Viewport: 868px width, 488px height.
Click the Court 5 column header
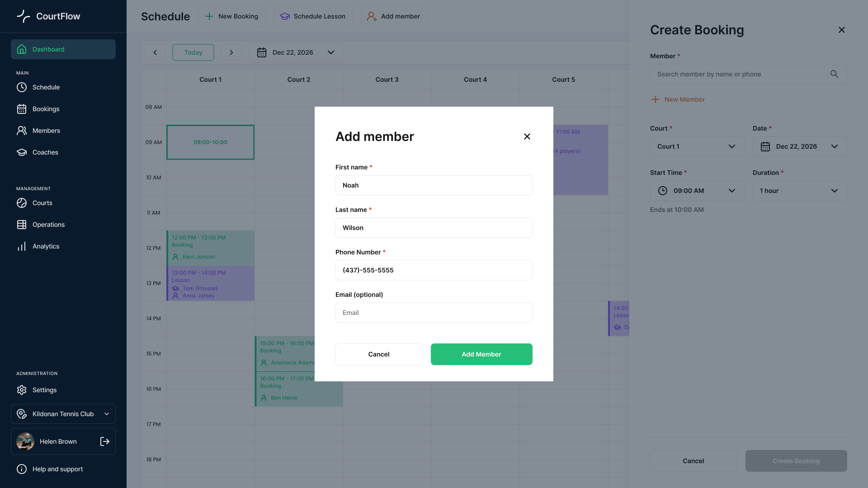(563, 80)
